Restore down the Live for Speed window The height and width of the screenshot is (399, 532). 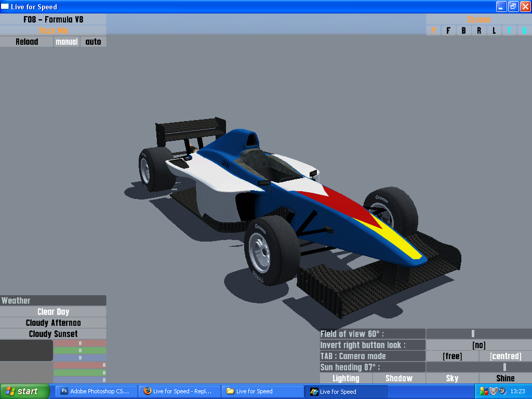tap(513, 6)
